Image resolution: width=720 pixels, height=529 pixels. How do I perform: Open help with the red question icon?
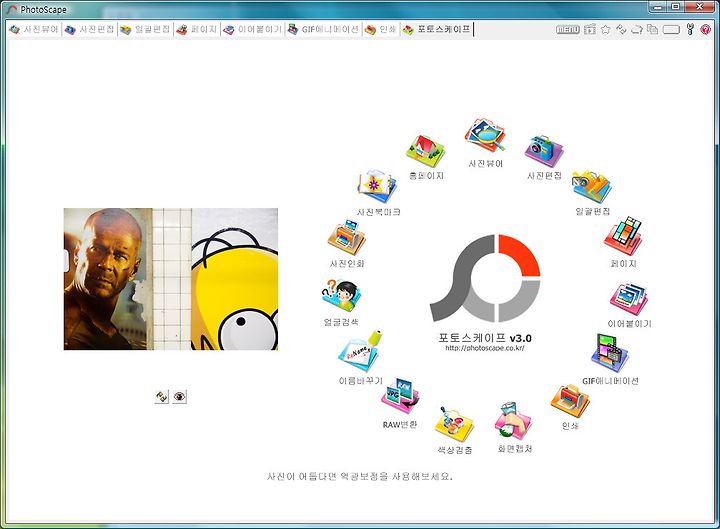pos(706,29)
